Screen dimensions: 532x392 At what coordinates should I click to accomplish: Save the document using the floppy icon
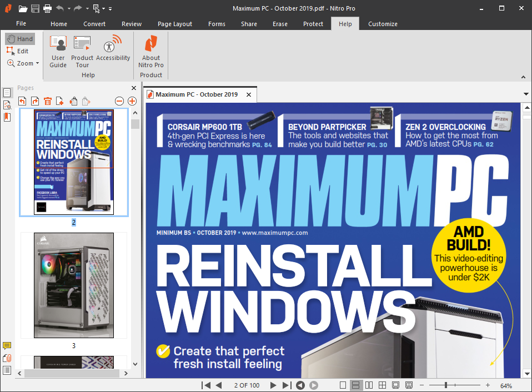point(36,8)
